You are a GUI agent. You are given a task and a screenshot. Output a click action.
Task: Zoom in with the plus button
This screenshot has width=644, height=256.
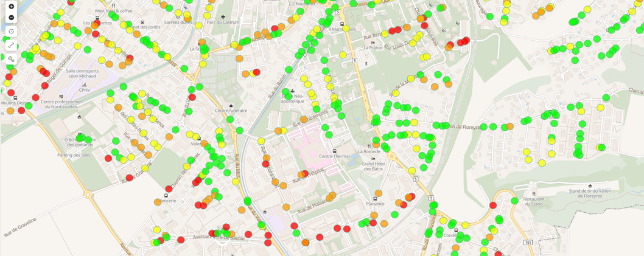pos(11,7)
